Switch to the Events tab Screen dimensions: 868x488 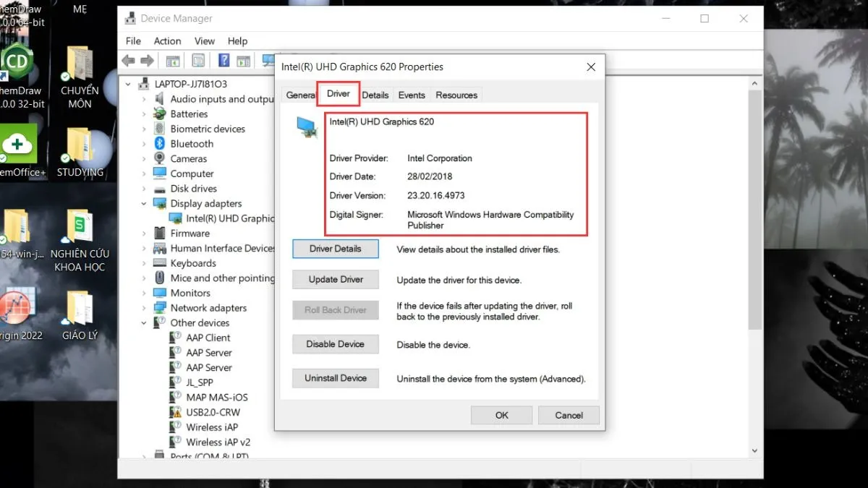click(412, 95)
